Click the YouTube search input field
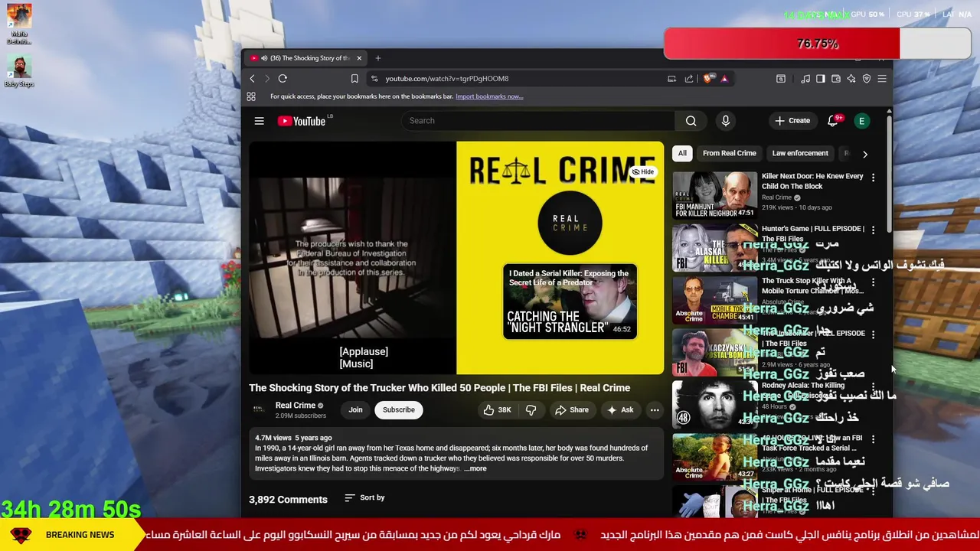980x551 pixels. tap(537, 121)
